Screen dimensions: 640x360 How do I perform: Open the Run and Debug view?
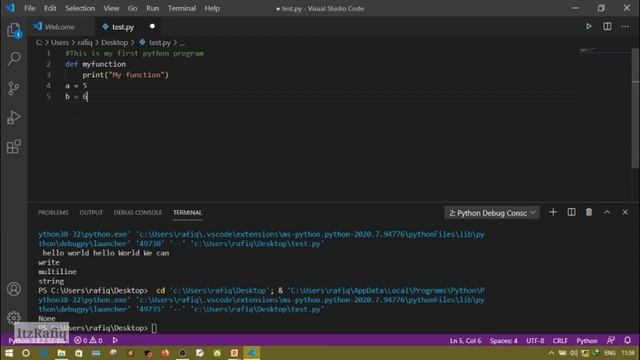(x=13, y=118)
